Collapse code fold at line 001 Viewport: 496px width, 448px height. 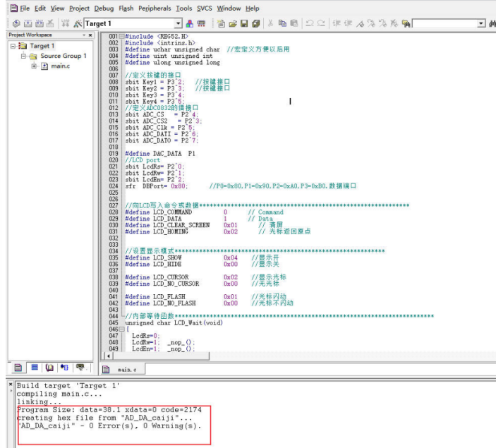(121, 37)
